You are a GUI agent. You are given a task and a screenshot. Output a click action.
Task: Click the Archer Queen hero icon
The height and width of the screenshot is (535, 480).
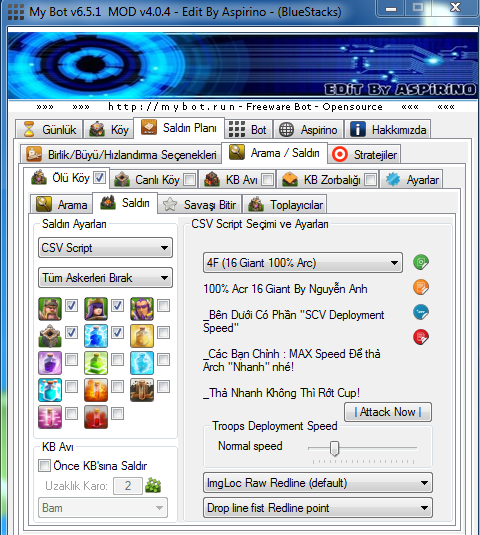96,309
